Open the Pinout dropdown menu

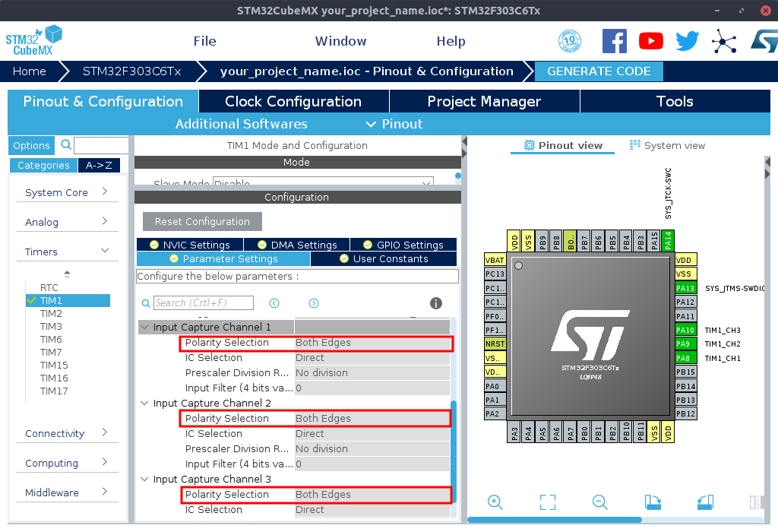pyautogui.click(x=394, y=124)
